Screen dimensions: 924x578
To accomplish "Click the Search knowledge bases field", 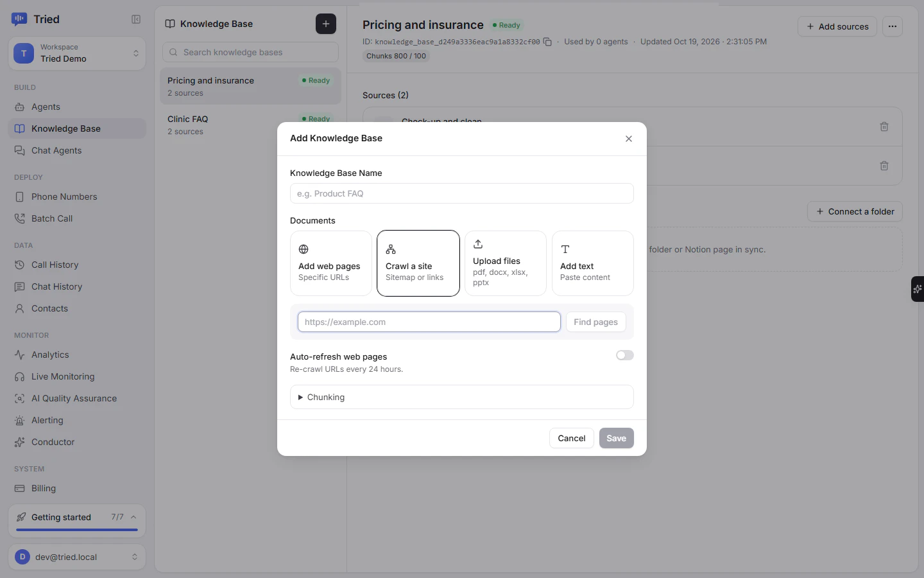I will click(x=250, y=52).
